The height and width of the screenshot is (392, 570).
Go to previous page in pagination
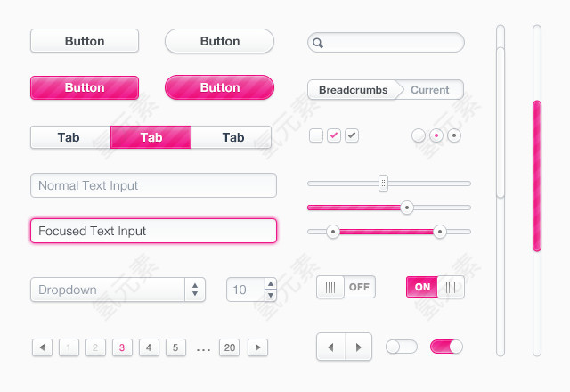42,347
